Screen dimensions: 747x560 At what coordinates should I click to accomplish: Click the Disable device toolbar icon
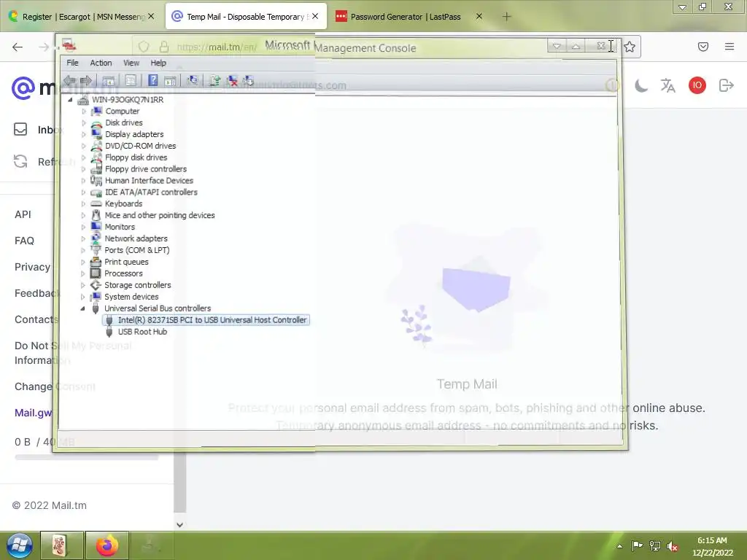click(x=249, y=80)
